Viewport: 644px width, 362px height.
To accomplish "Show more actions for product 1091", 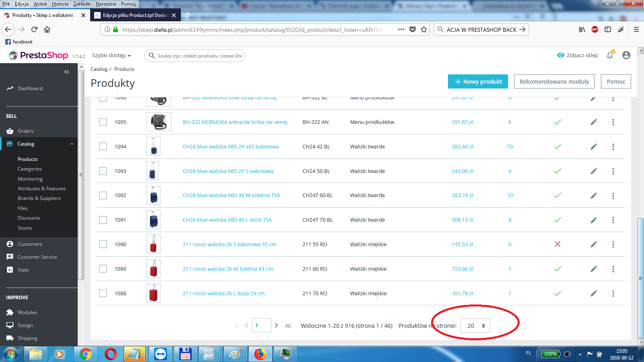I will click(613, 220).
